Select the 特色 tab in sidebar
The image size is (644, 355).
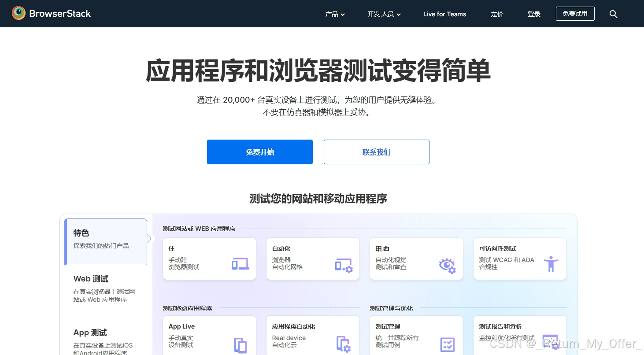106,242
